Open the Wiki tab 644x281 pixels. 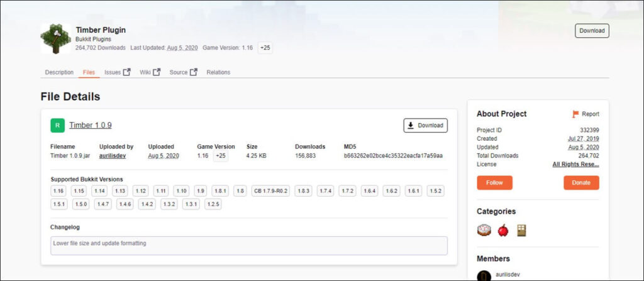[x=145, y=72]
